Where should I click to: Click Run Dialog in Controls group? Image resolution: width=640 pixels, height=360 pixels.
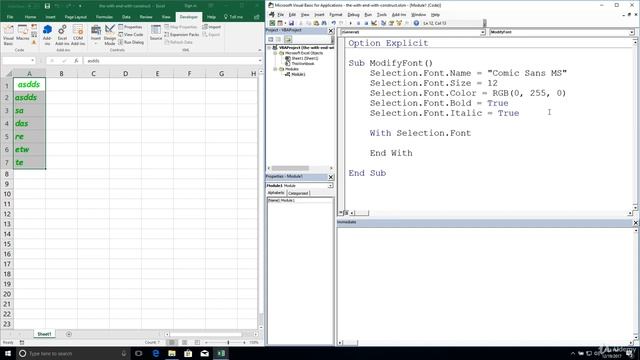click(131, 42)
